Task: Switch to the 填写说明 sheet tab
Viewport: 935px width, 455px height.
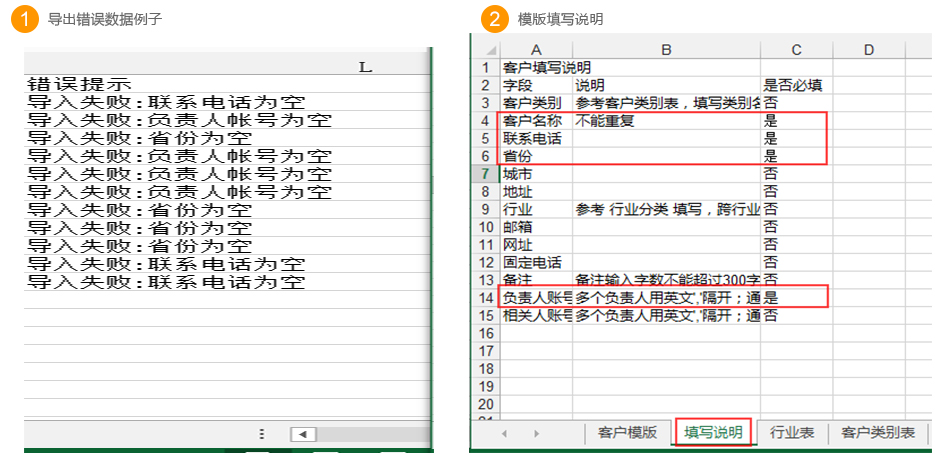Action: (x=713, y=433)
